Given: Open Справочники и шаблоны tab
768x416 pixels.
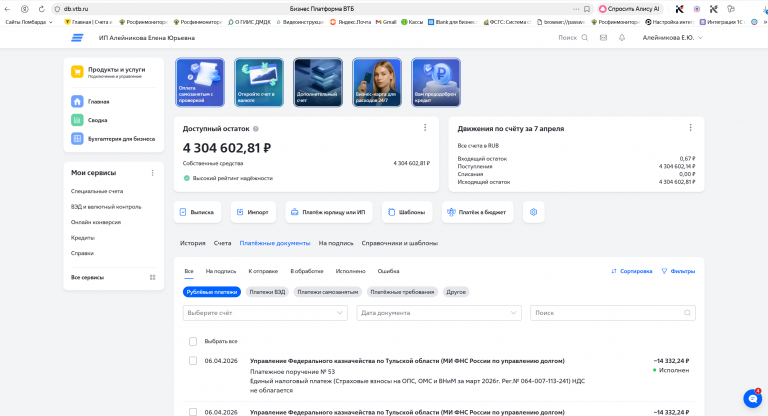Looking at the screenshot, I should coord(400,243).
